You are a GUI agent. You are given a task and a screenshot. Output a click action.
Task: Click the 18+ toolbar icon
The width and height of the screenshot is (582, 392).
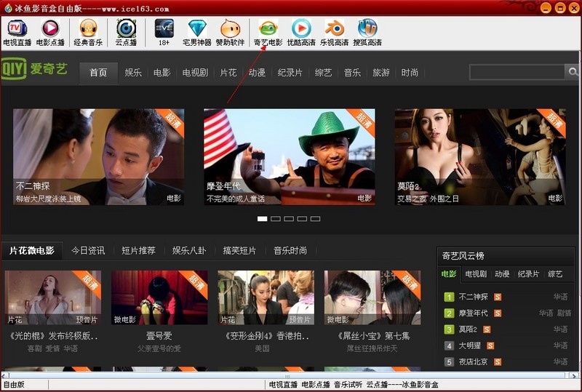[x=164, y=33]
